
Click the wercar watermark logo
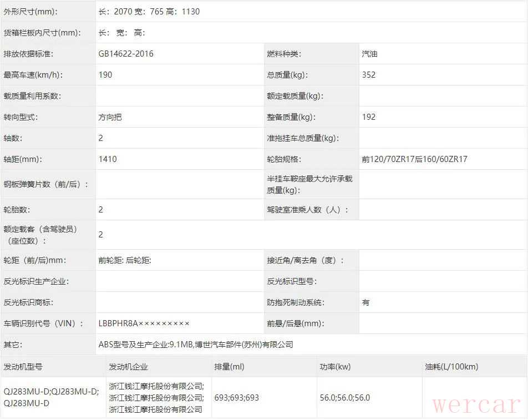pyautogui.click(x=476, y=404)
